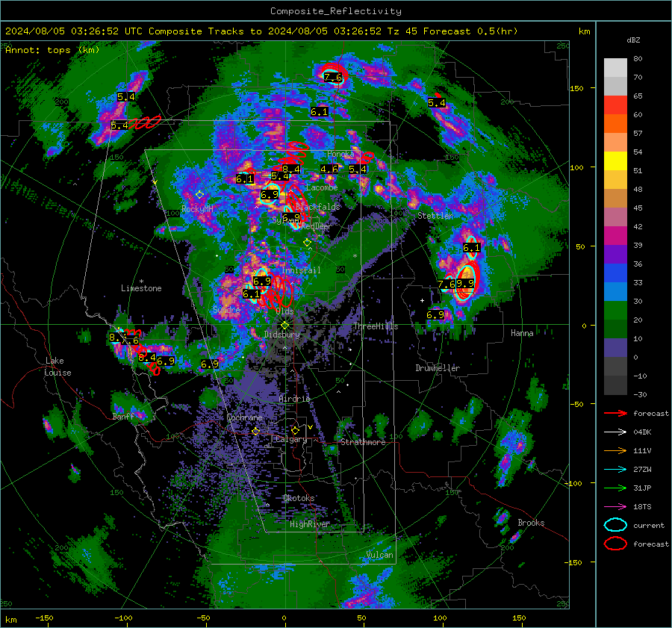Viewport: 672px width, 628px height.
Task: Click the Ponoka town label
Action: point(340,154)
